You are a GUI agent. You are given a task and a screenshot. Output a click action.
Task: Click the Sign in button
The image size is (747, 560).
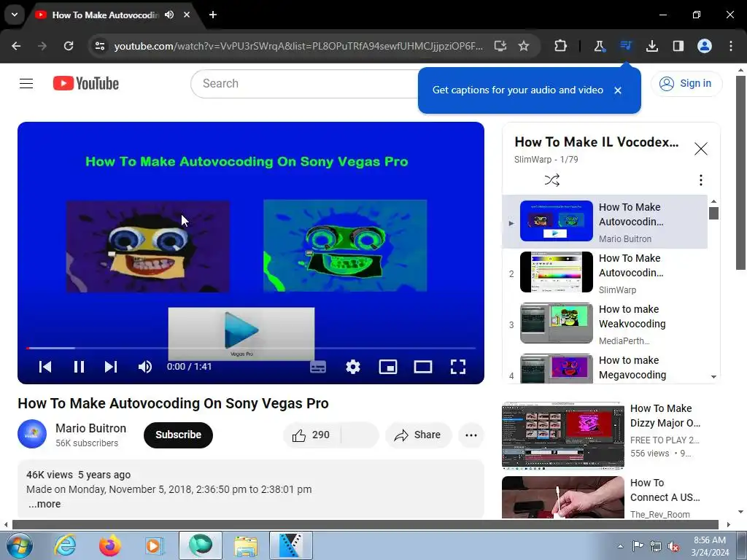pos(686,83)
